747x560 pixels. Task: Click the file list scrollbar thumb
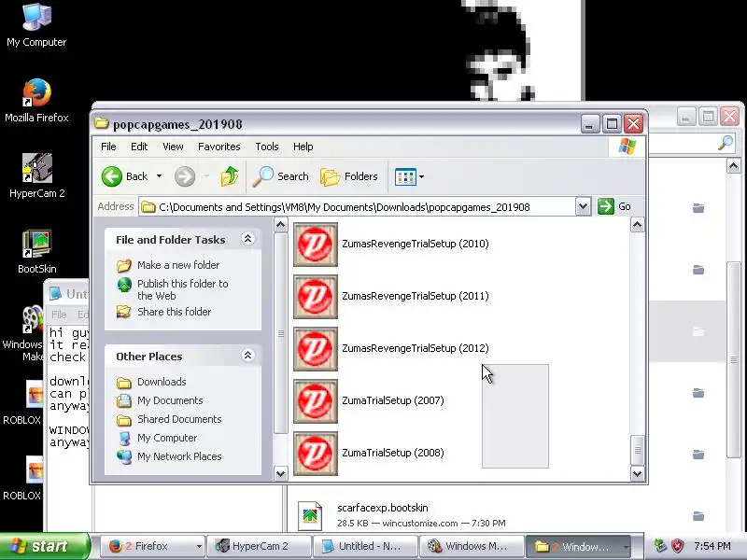638,450
